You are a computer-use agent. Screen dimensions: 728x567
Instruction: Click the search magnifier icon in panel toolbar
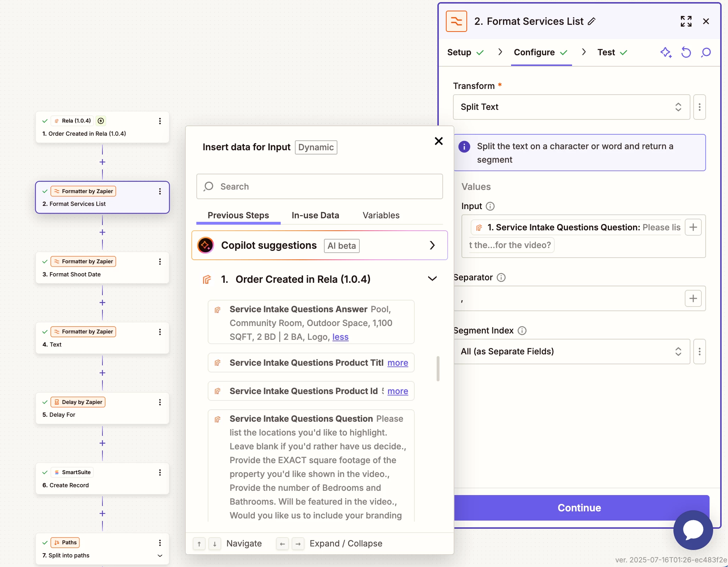coord(706,52)
